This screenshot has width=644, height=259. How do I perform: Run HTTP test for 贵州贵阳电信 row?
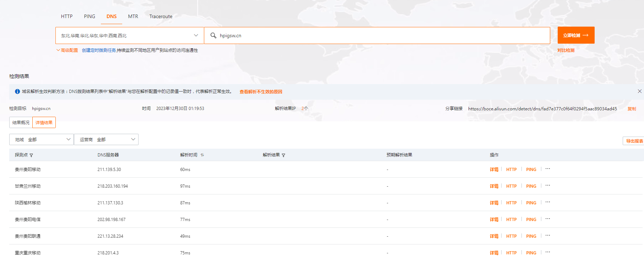click(512, 220)
